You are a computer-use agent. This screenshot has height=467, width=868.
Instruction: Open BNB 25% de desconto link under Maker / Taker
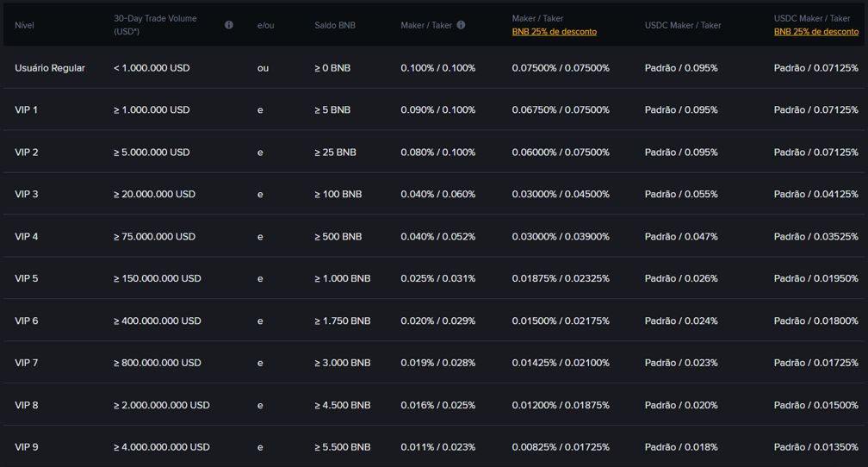tap(554, 32)
